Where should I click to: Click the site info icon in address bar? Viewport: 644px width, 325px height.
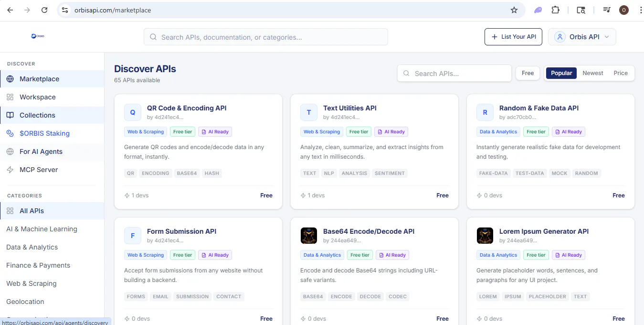tap(65, 10)
